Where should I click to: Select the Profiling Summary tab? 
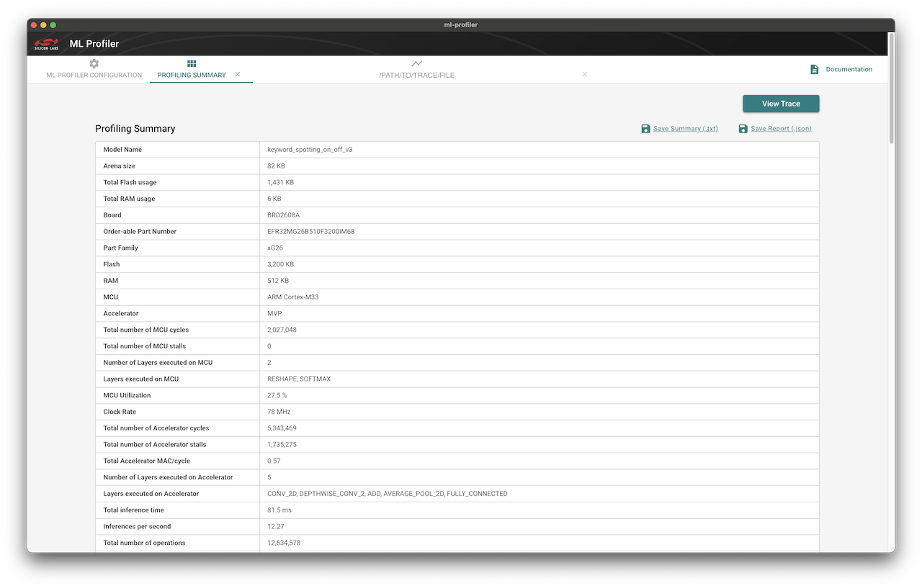(x=191, y=74)
